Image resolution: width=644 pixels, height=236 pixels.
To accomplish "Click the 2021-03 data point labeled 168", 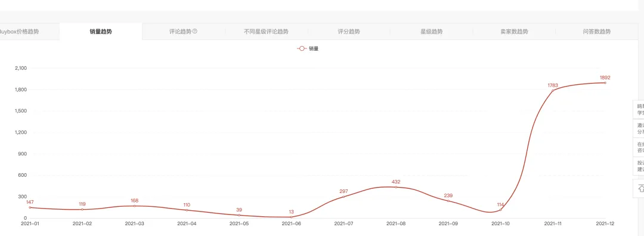I will tap(134, 206).
